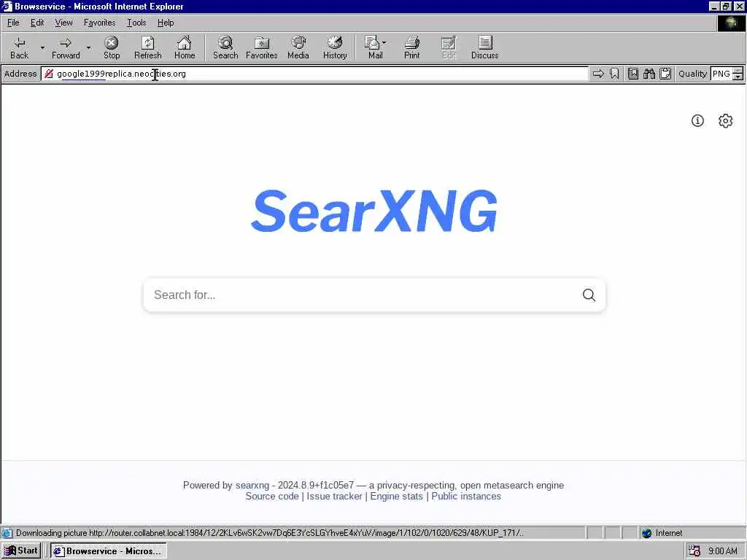Open the Forward history dropdown arrow
Screen dimensions: 747x560
point(88,47)
